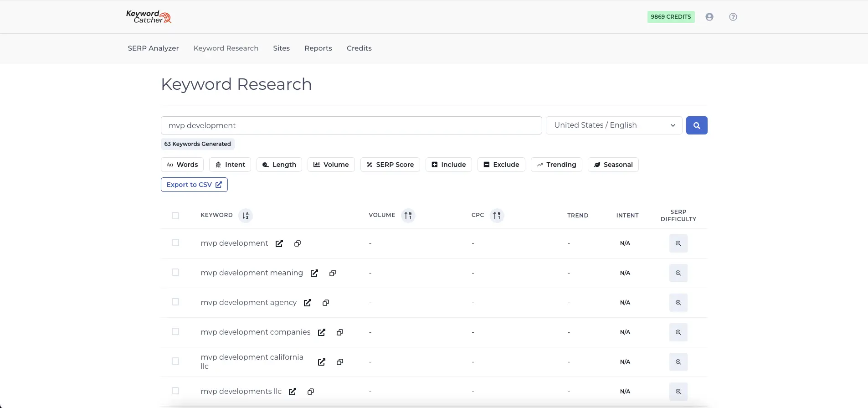This screenshot has height=408, width=868.
Task: Analyze SERP difficulty for 'mvp development'
Action: coord(678,243)
